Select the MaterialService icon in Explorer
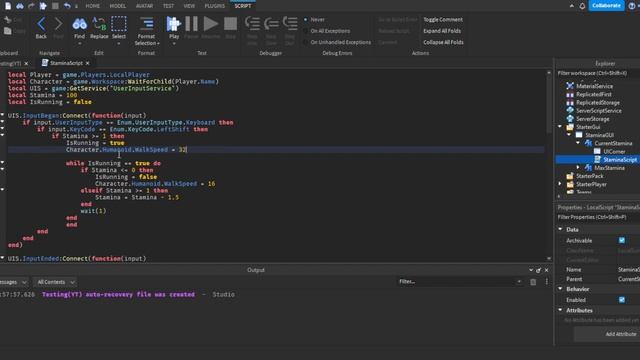 pos(570,86)
